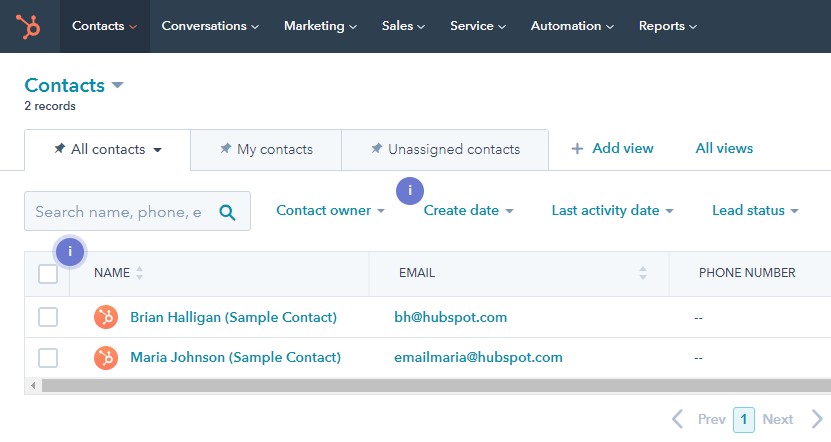Sort table by Email column arrows

(x=643, y=273)
